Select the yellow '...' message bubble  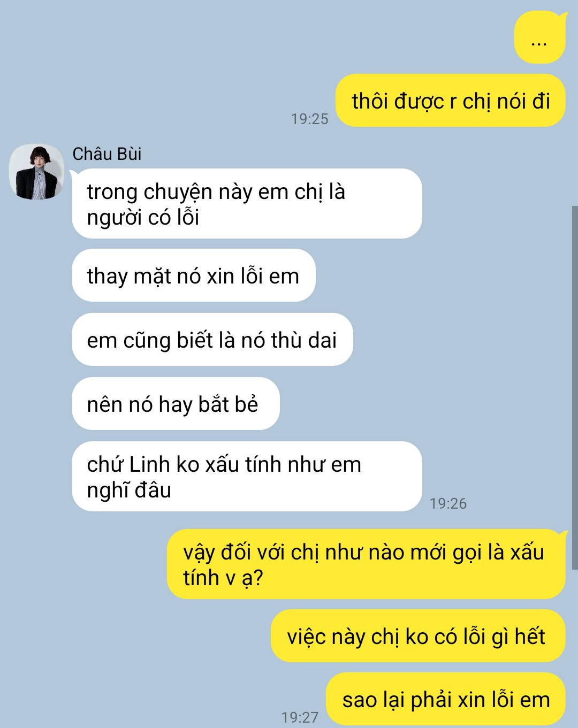coord(539,37)
